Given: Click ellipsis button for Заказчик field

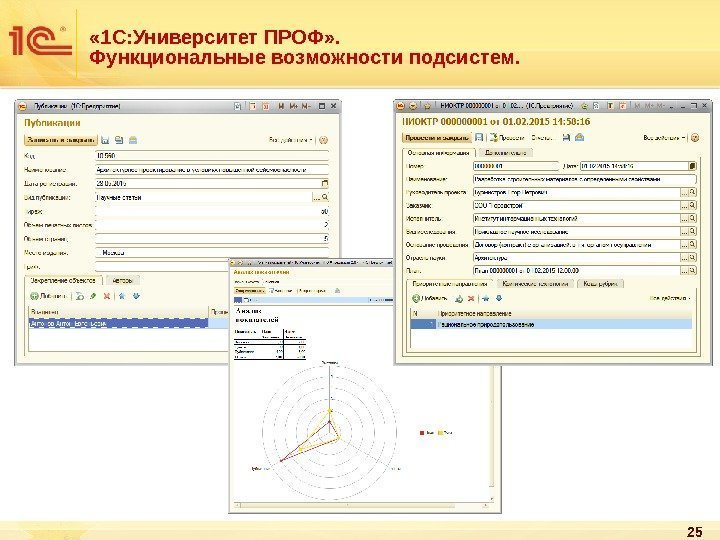Looking at the screenshot, I should [x=684, y=205].
